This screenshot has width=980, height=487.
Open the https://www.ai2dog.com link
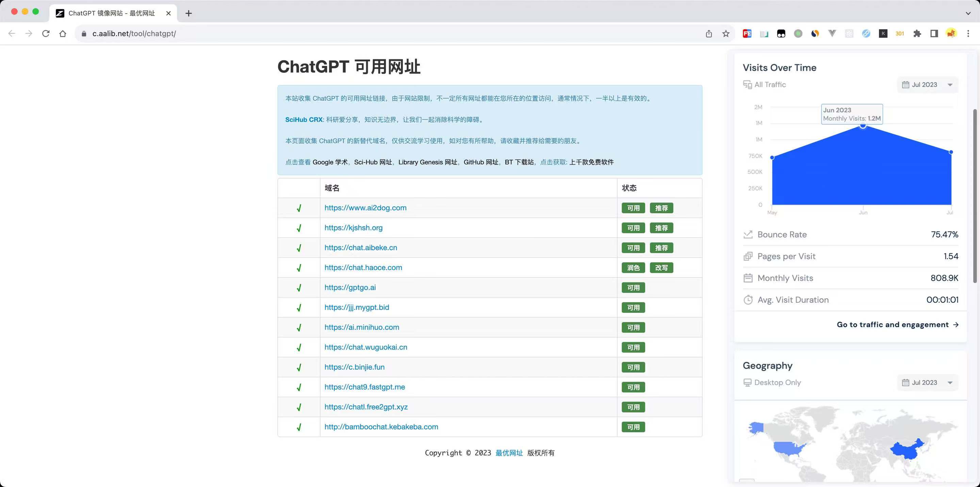coord(365,207)
